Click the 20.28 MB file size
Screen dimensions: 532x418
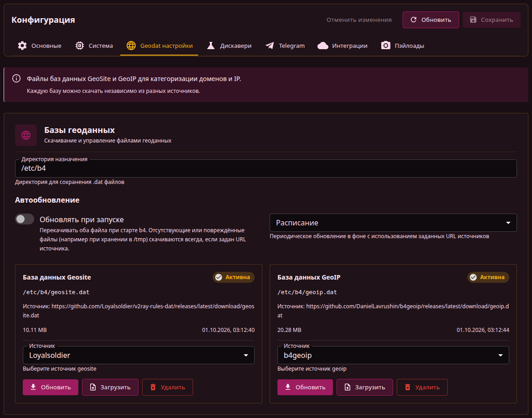point(289,330)
